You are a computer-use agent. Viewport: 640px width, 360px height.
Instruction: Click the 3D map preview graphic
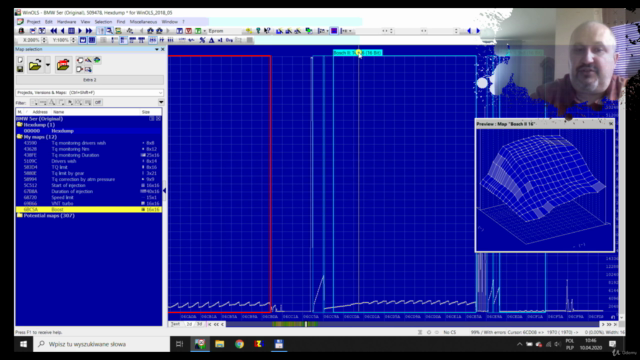544,190
